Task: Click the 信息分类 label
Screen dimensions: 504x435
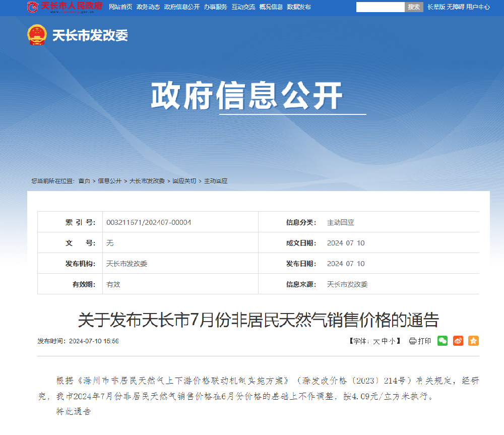Action: 301,222
